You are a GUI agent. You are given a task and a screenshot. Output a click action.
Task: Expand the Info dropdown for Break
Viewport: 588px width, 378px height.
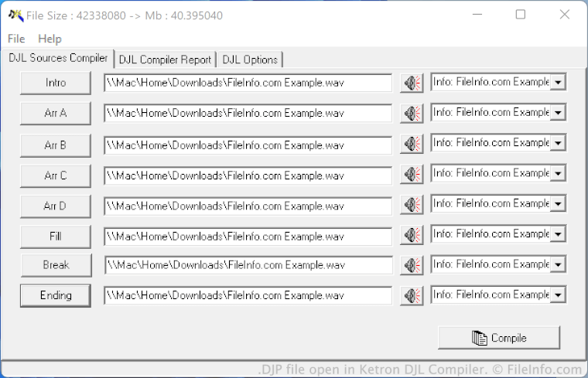click(x=558, y=264)
